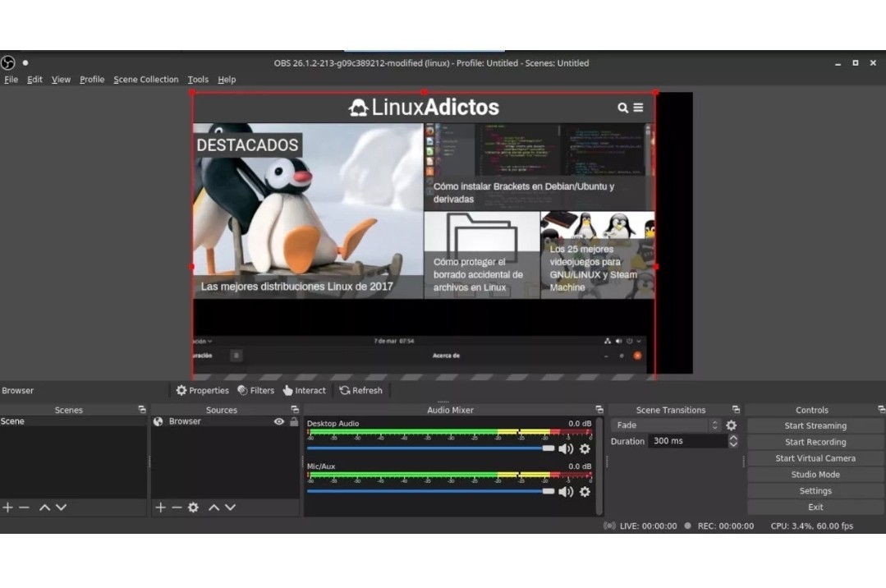The width and height of the screenshot is (886, 588).
Task: Move the scene down in the Scenes panel
Action: [x=61, y=508]
